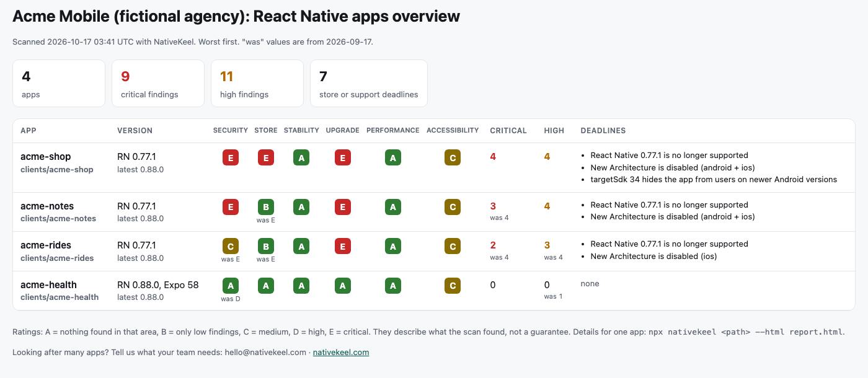Click the acme-notes app name
Screen dimensions: 868x378
coord(47,206)
